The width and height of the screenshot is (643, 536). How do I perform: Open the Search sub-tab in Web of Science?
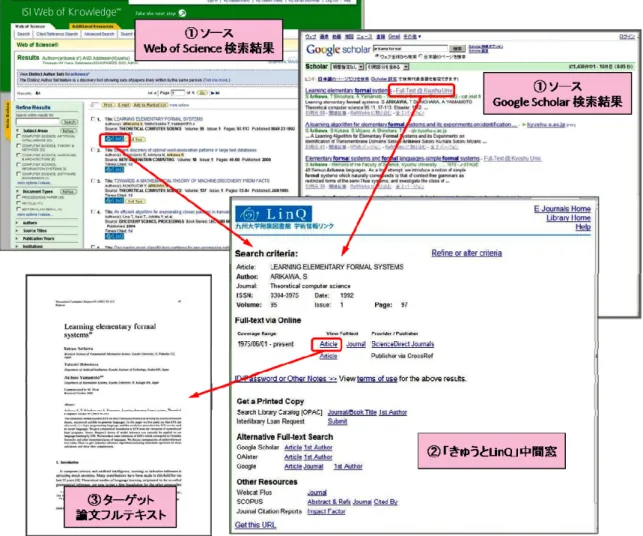coord(23,34)
